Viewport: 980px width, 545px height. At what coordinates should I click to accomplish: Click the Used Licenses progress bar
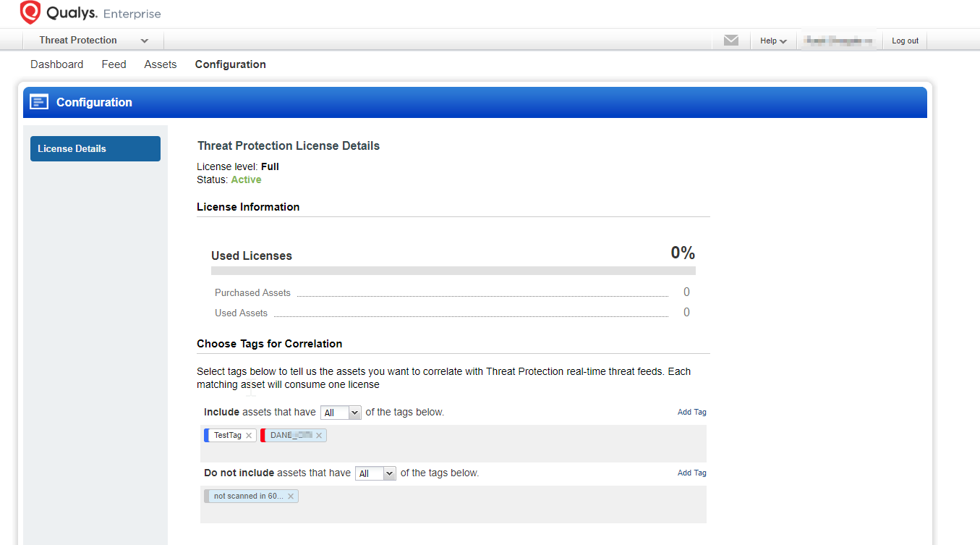pyautogui.click(x=453, y=271)
